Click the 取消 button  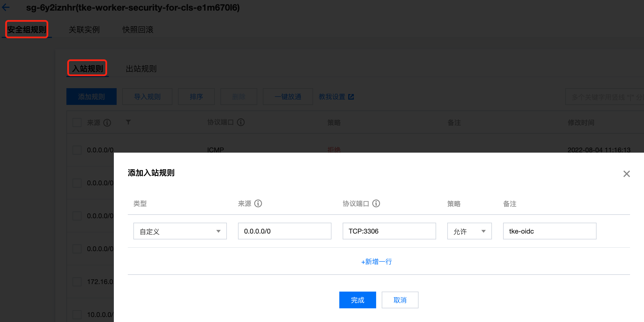tap(400, 300)
